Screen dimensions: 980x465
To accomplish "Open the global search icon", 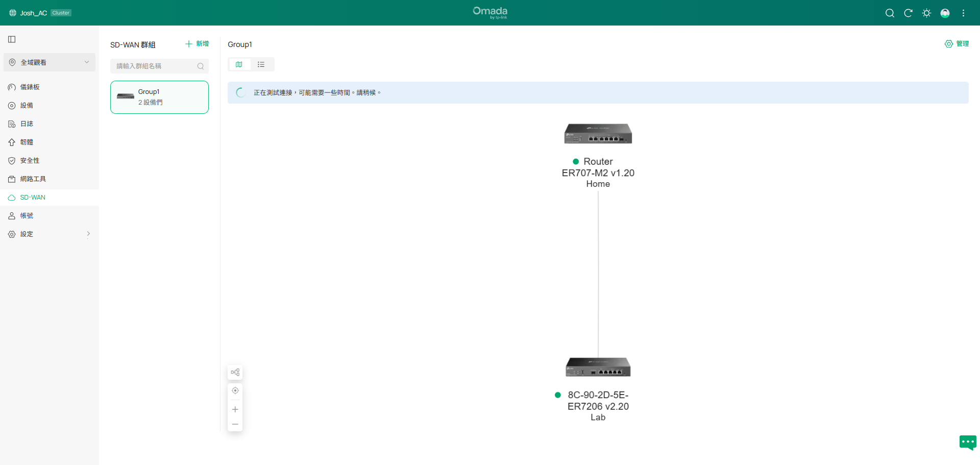I will (890, 13).
